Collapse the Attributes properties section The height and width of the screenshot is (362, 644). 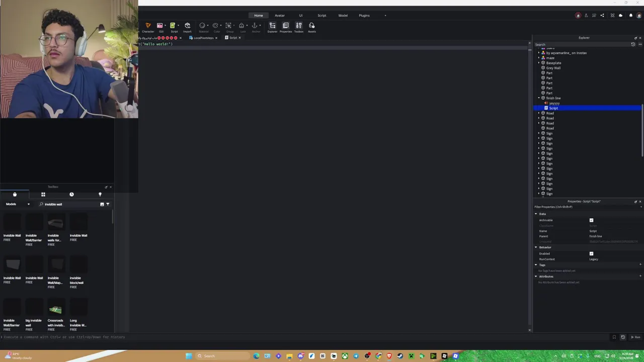point(536,277)
